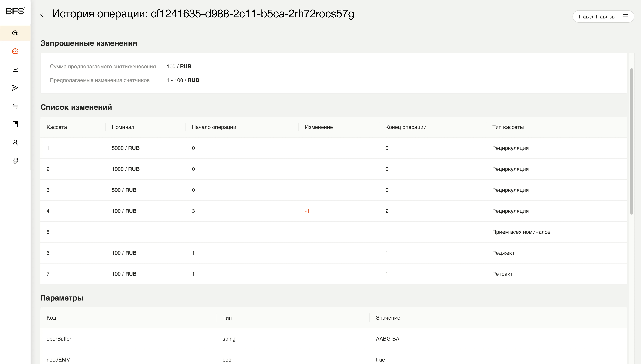Open the journal book sidebar icon
The width and height of the screenshot is (641, 364).
(x=15, y=124)
